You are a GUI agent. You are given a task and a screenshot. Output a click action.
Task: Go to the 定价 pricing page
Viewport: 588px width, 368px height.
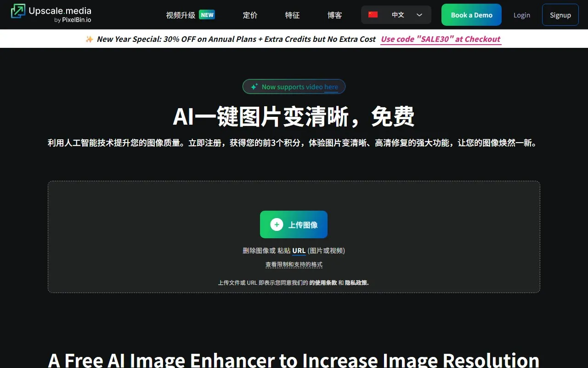(250, 15)
